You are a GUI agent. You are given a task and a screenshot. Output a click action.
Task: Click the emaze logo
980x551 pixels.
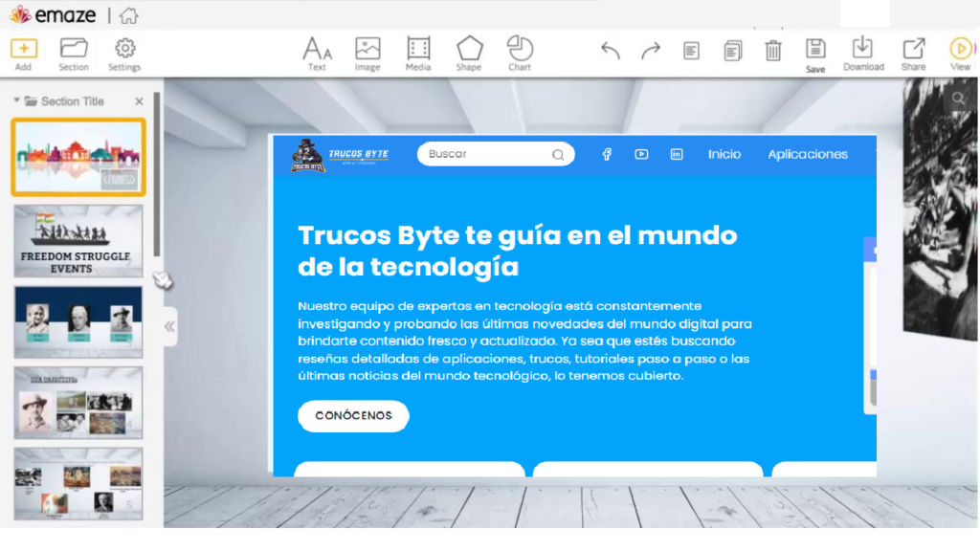click(54, 15)
